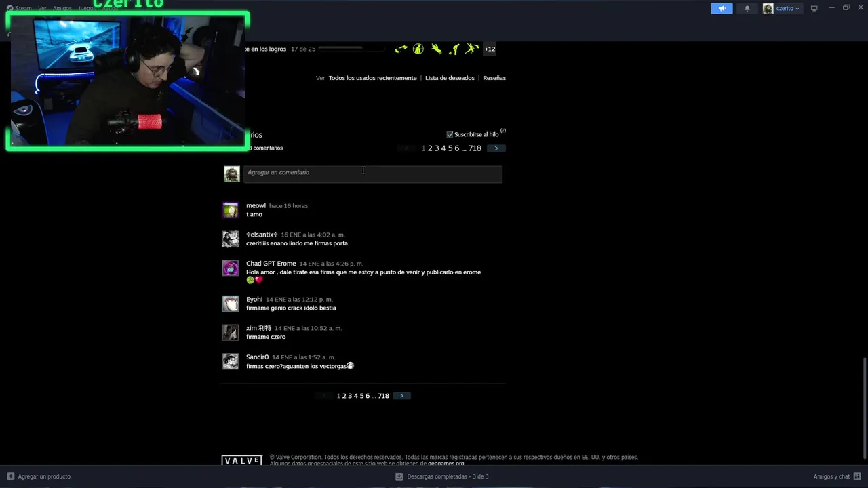
Task: Click the plus icon for Agregar un producto
Action: (x=10, y=476)
